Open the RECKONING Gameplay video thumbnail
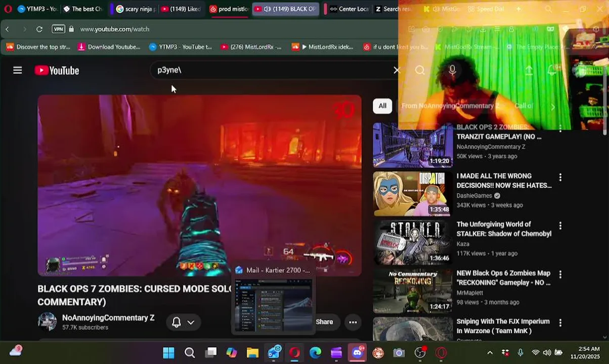Viewport: 609px width, 364px height. [413, 291]
